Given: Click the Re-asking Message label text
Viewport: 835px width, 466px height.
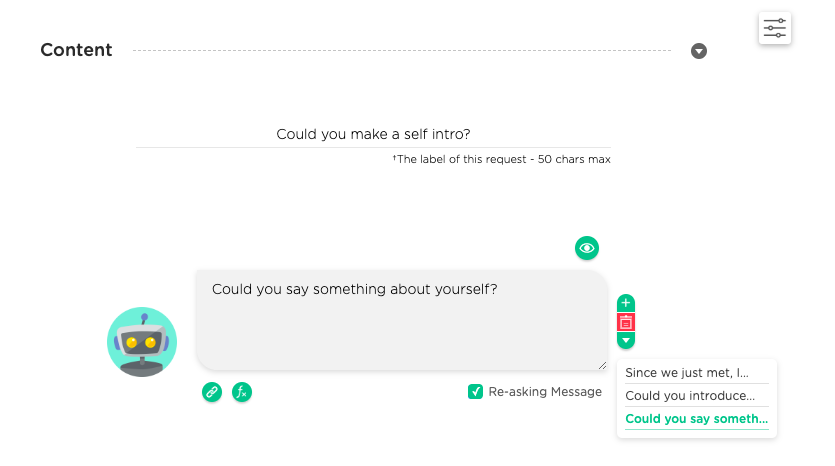Looking at the screenshot, I should pyautogui.click(x=545, y=391).
